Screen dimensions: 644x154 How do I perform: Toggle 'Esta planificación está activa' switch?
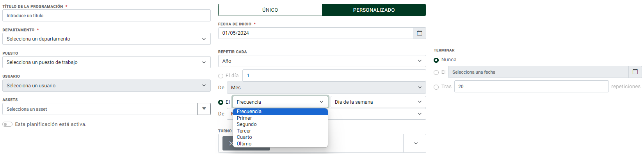coord(7,124)
